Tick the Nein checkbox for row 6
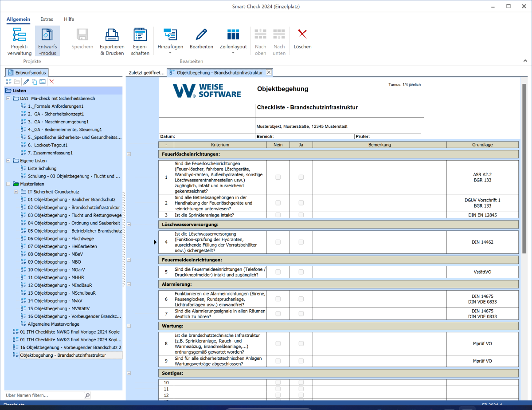 coord(278,299)
